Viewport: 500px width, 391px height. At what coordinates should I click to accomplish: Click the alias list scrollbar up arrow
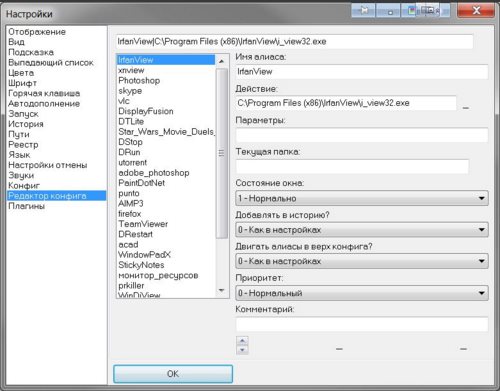222,61
